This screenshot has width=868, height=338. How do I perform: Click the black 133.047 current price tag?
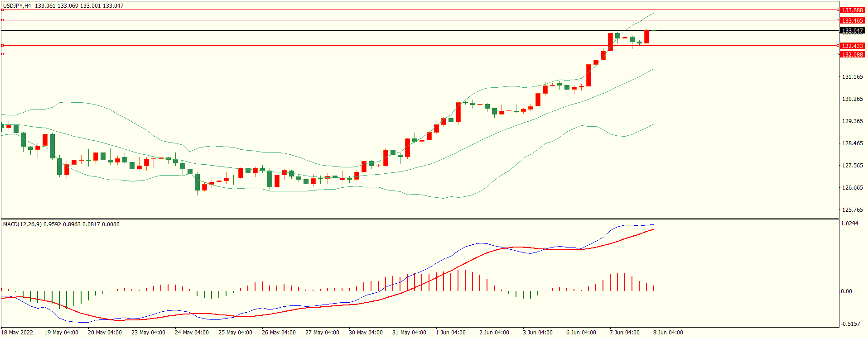point(852,31)
